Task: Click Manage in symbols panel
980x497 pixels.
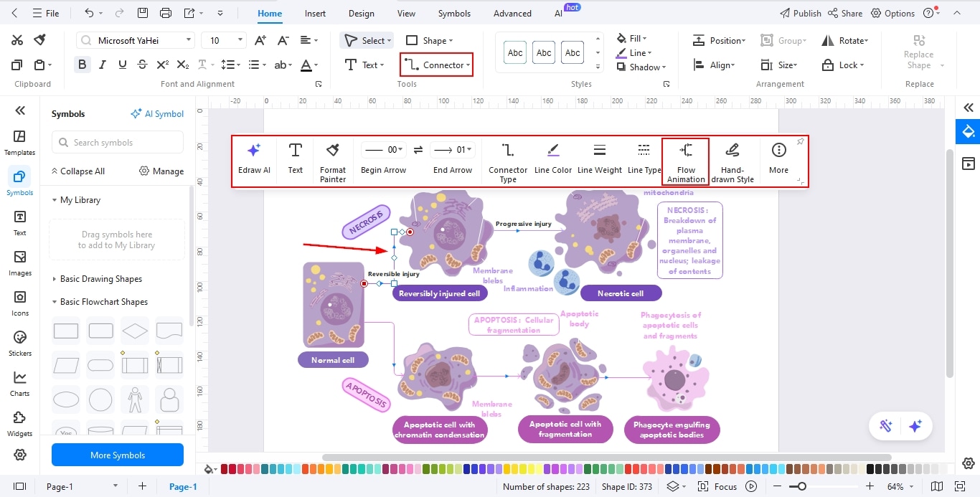Action: click(161, 171)
